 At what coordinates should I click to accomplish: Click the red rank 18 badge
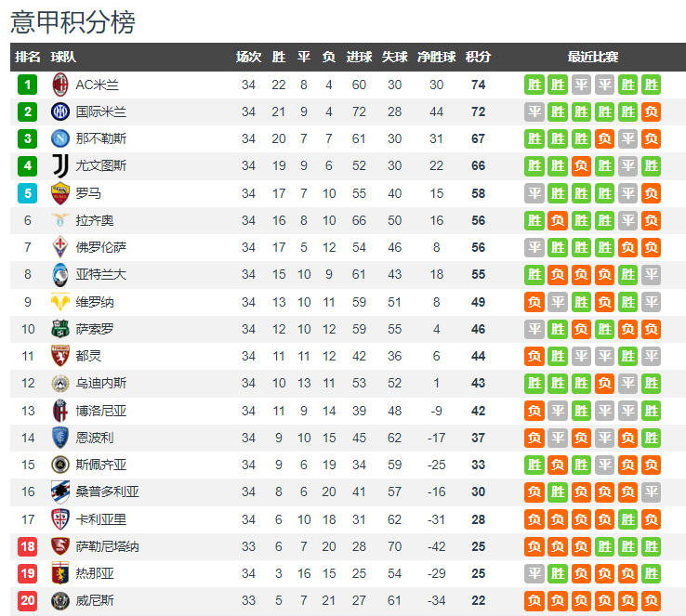pyautogui.click(x=28, y=546)
